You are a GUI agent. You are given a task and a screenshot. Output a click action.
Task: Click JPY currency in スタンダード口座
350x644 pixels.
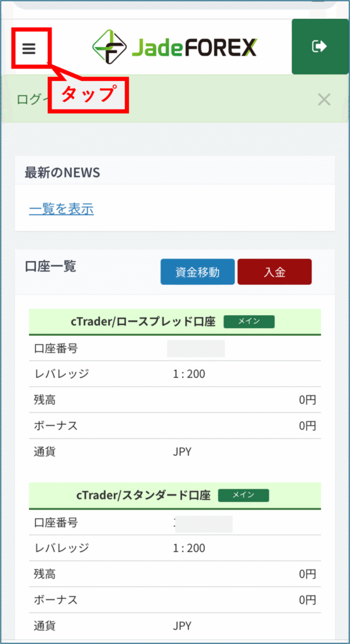[182, 626]
